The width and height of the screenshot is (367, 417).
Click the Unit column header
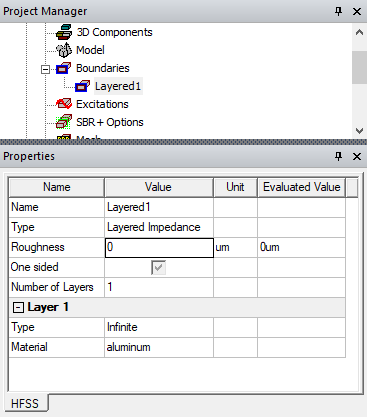click(x=235, y=187)
